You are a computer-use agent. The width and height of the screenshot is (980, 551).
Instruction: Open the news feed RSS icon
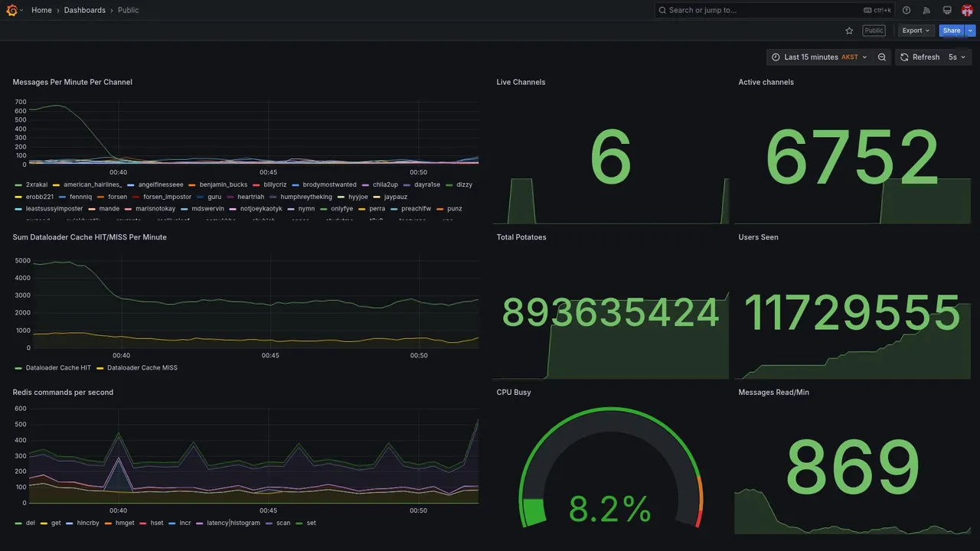[926, 10]
